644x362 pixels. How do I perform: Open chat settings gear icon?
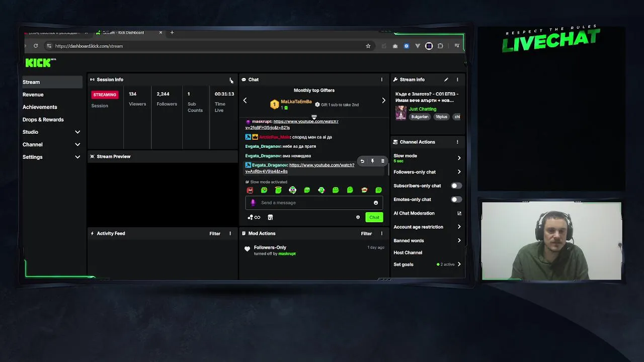(x=358, y=217)
